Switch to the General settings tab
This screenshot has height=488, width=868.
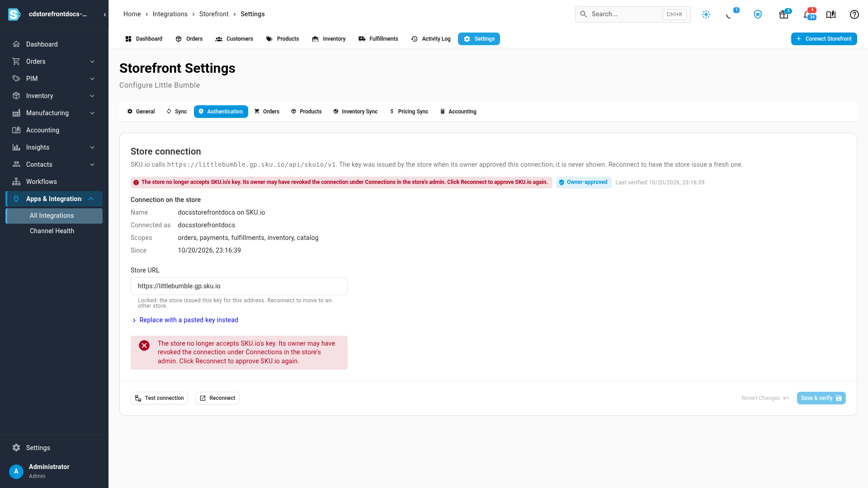(x=141, y=112)
